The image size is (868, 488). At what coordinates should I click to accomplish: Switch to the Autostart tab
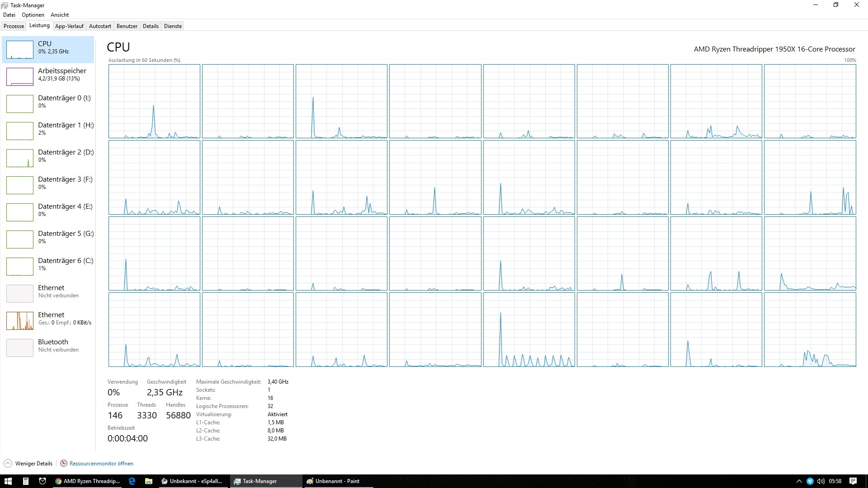click(x=100, y=26)
